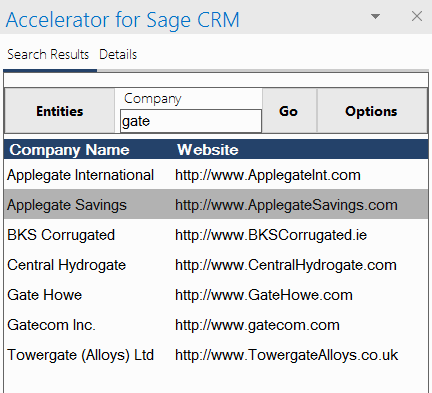Select the Central Hydrogate company
Image resolution: width=432 pixels, height=393 pixels.
67,265
